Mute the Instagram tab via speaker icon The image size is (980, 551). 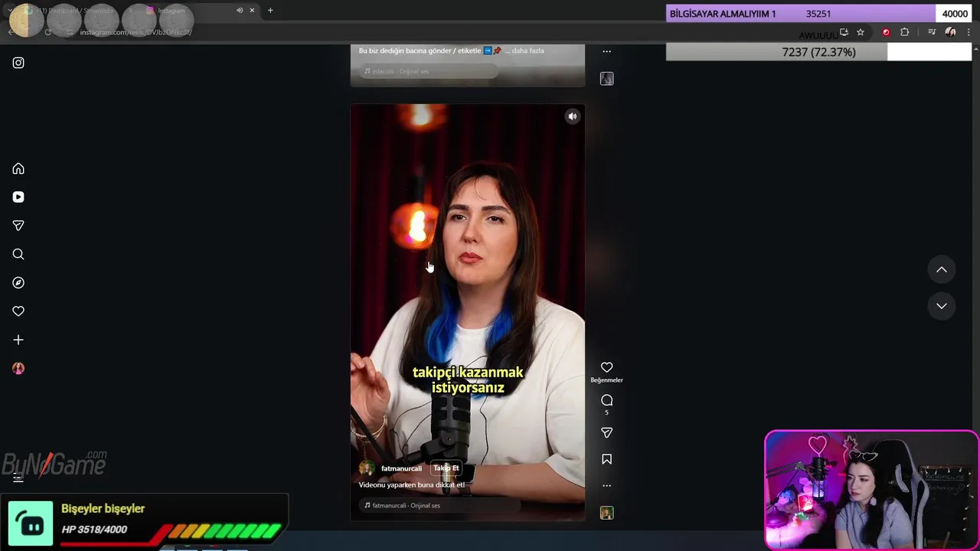point(240,11)
